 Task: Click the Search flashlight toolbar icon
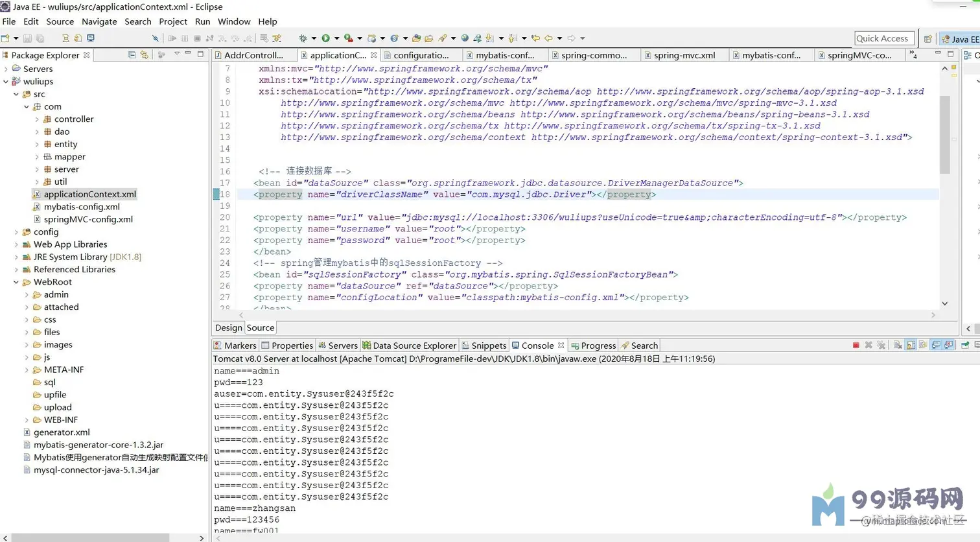click(442, 38)
